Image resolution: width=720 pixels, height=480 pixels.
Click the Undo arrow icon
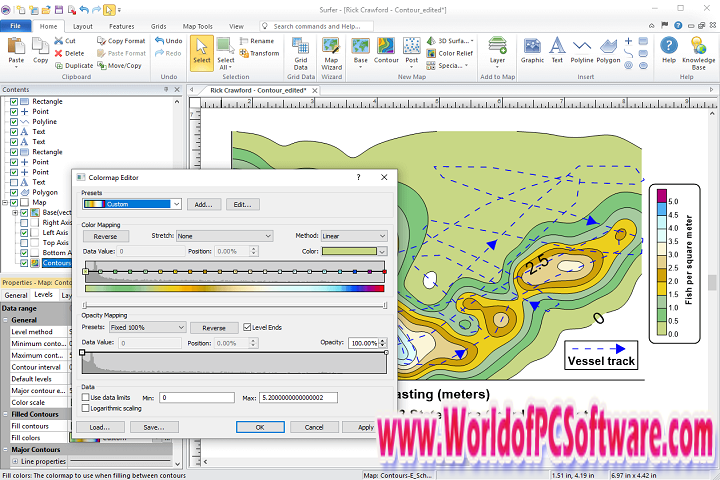click(159, 40)
